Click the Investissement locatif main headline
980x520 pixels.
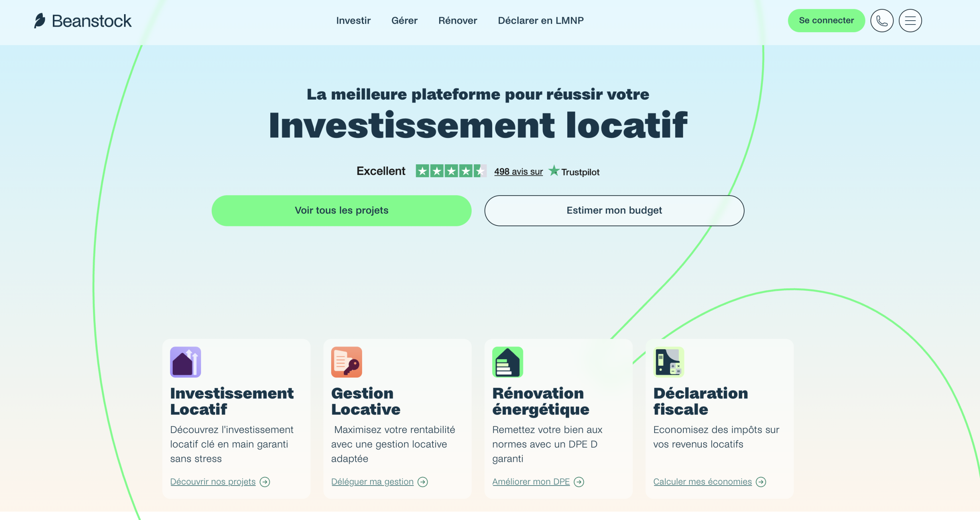click(478, 125)
